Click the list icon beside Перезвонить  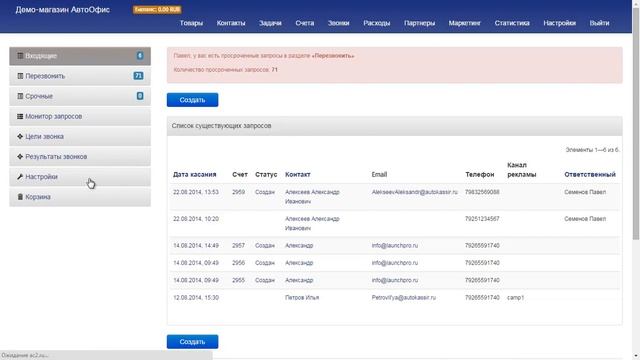click(x=20, y=76)
